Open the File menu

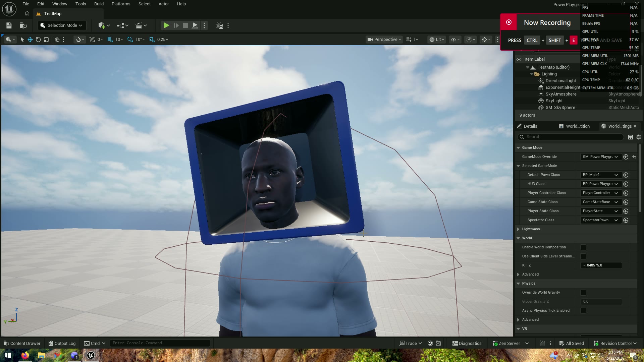pyautogui.click(x=26, y=4)
